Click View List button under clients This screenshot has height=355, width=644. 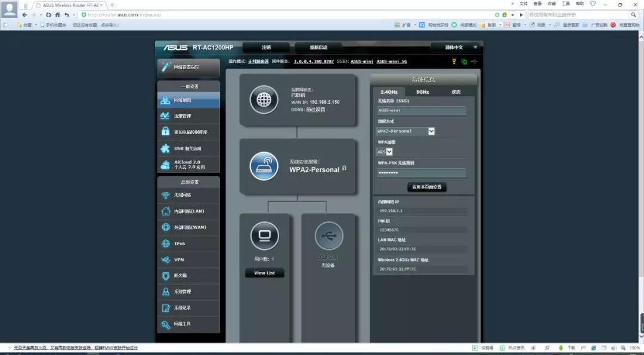click(265, 273)
